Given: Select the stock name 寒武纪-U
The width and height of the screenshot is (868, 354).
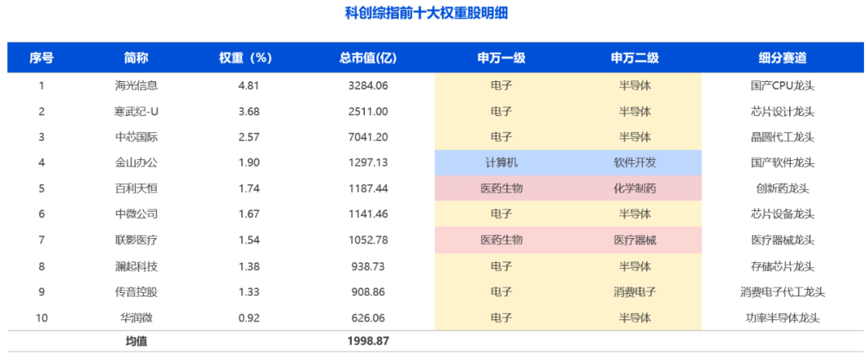Looking at the screenshot, I should click(136, 111).
